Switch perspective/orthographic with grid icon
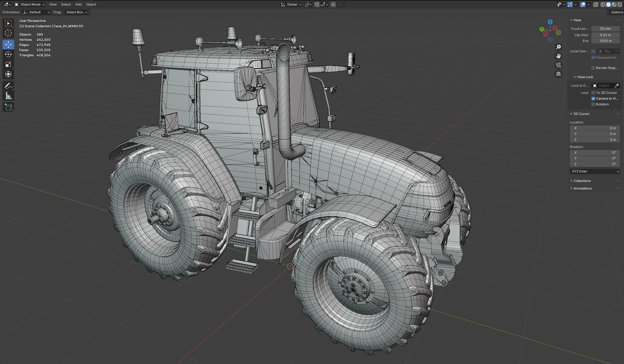This screenshot has width=624, height=364. (x=558, y=74)
